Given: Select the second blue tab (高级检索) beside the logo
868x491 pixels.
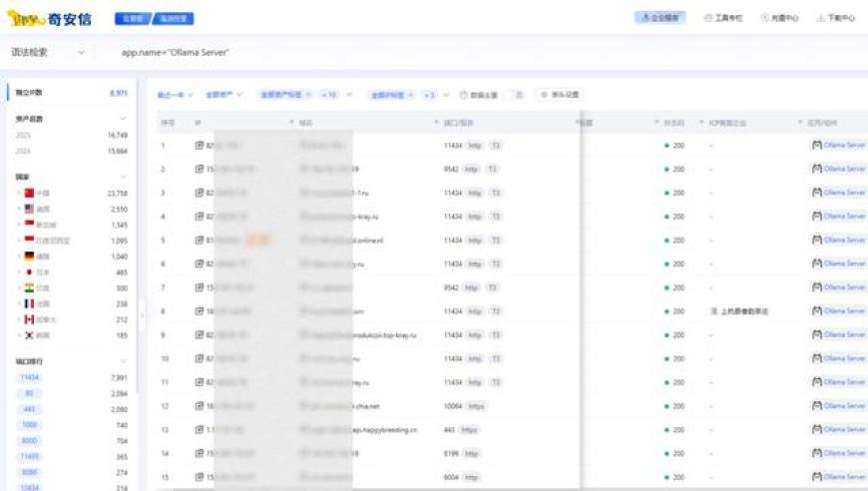Looking at the screenshot, I should [x=174, y=19].
